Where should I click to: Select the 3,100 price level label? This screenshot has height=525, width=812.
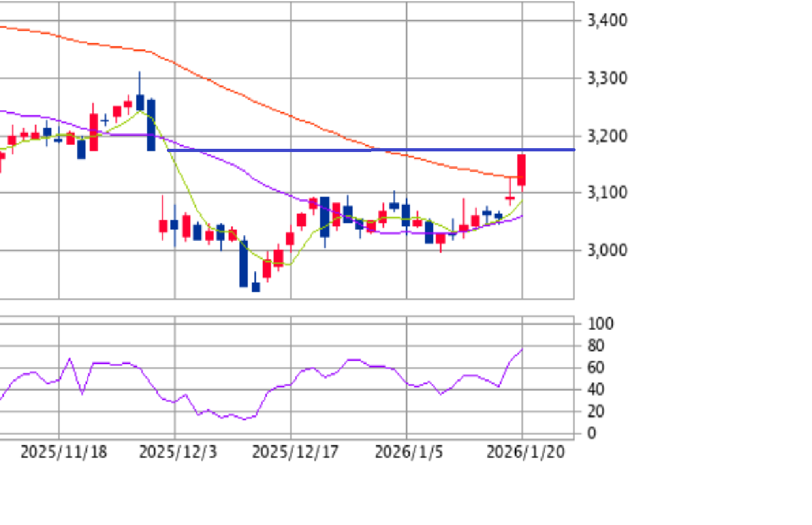(x=607, y=193)
